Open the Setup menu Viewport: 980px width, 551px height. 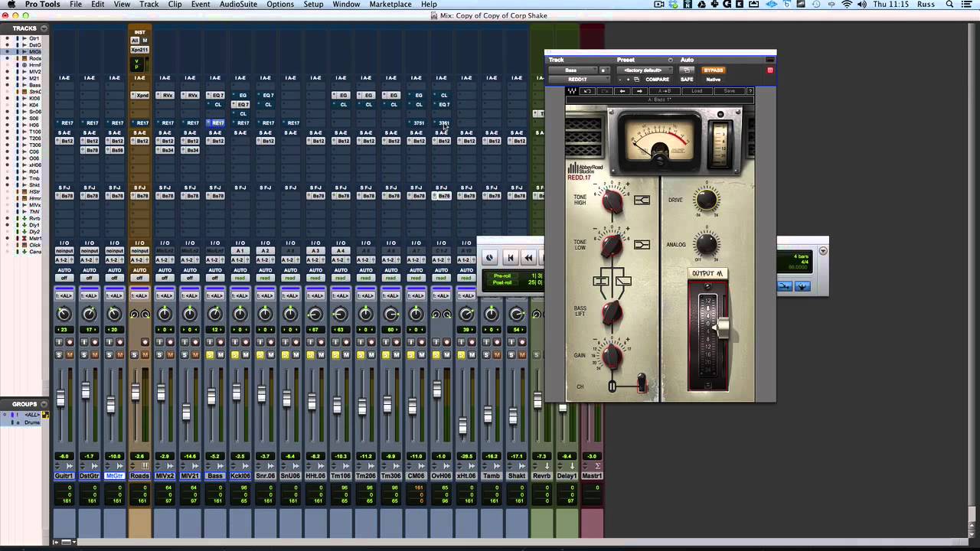coord(313,5)
